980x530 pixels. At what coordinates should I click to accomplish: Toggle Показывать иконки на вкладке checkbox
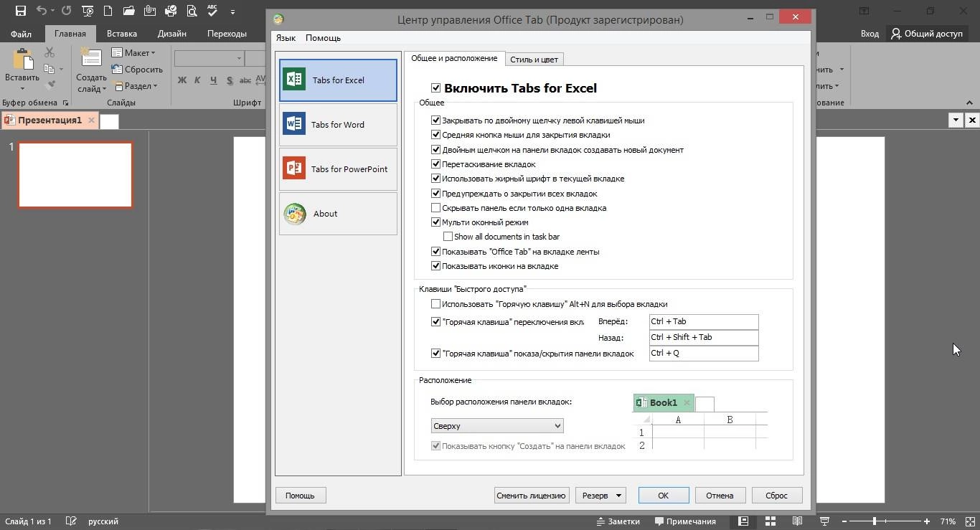pos(435,266)
